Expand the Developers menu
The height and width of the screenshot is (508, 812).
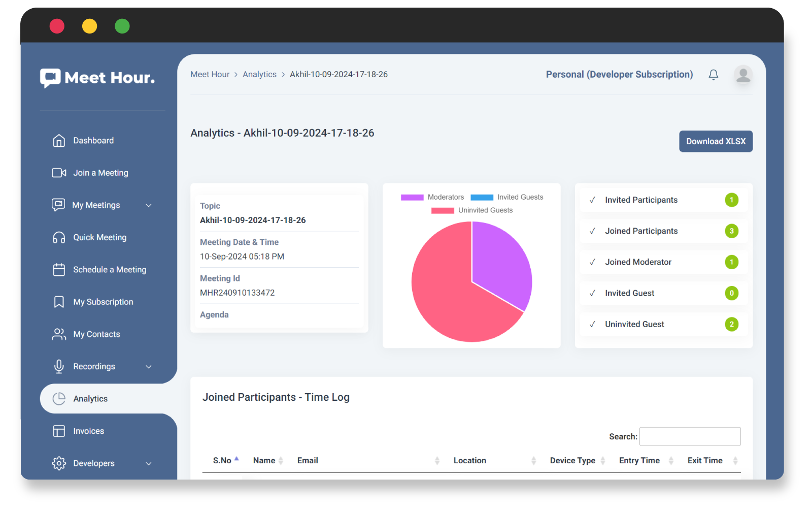148,463
